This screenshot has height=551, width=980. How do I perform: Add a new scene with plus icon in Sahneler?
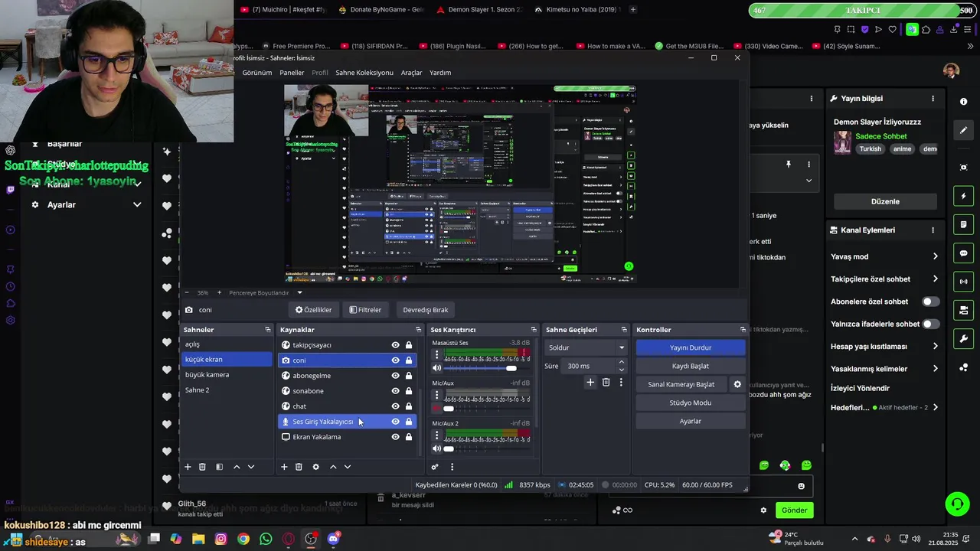pos(188,467)
